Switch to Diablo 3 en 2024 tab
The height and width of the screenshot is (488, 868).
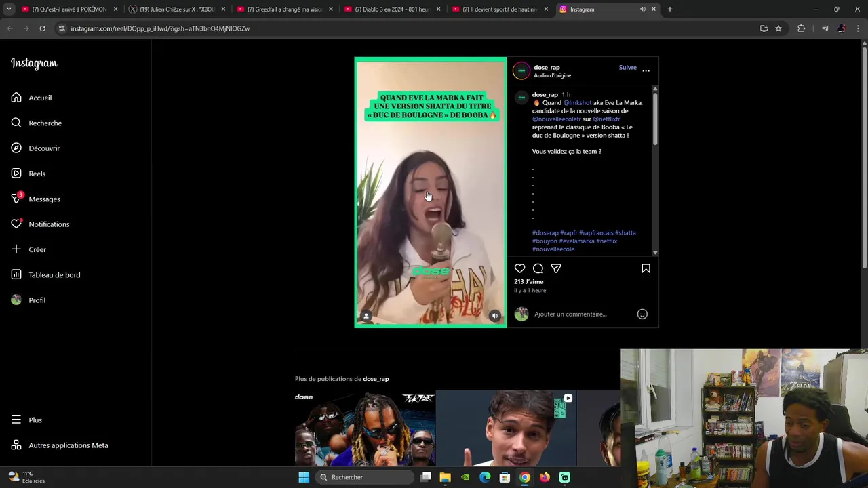(x=392, y=9)
